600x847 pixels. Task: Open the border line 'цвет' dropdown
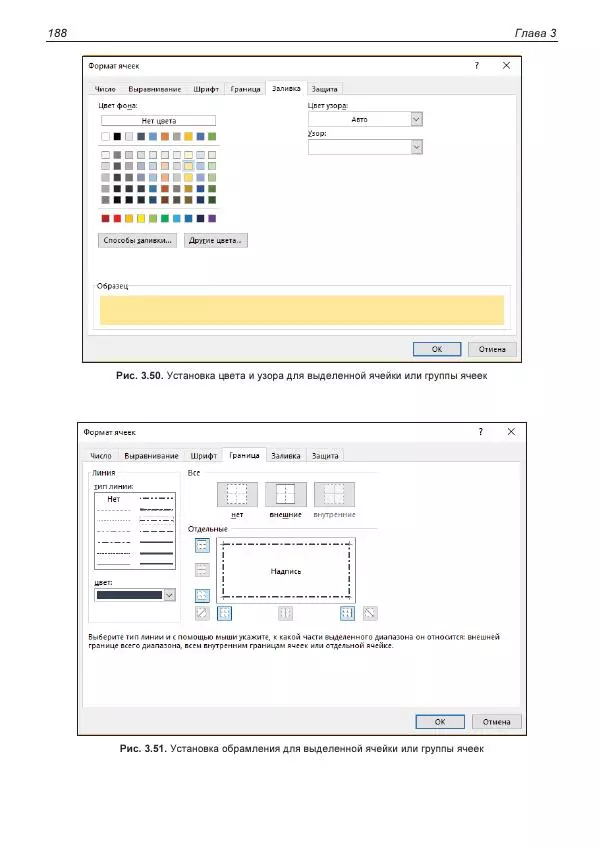(169, 594)
